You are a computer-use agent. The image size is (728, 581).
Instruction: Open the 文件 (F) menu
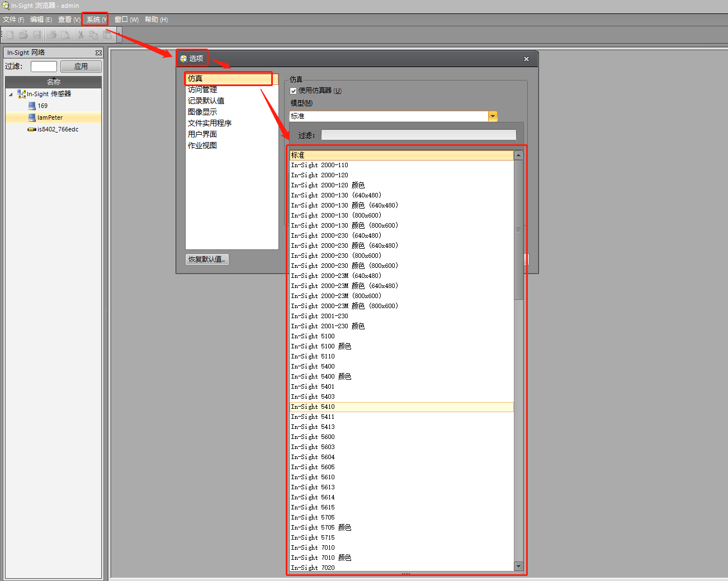pyautogui.click(x=13, y=20)
